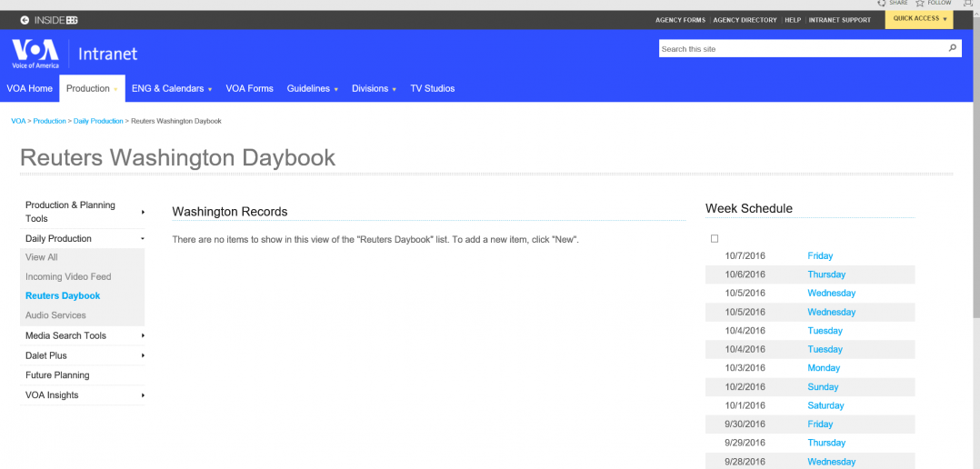980x469 pixels.
Task: Click the VOA Voice of America logo
Action: point(35,54)
